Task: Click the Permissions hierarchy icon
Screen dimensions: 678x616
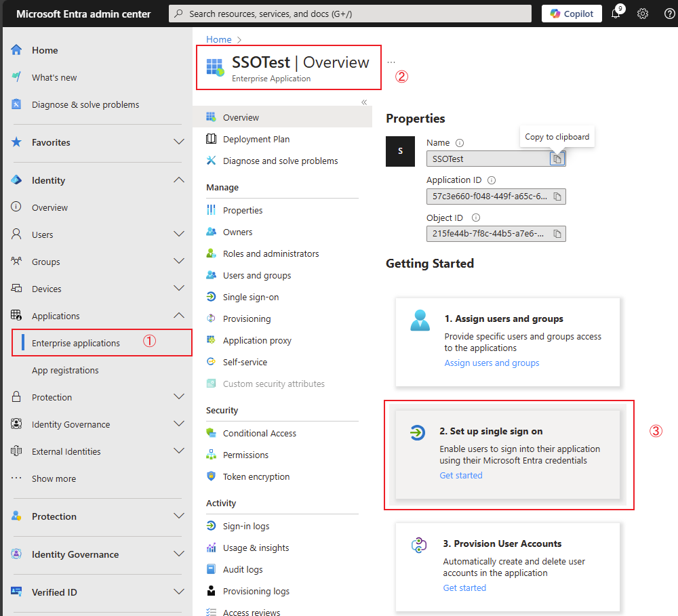Action: [x=211, y=454]
